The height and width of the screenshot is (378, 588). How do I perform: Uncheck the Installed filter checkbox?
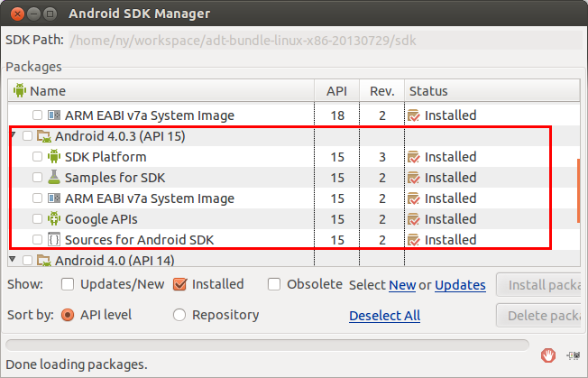179,284
